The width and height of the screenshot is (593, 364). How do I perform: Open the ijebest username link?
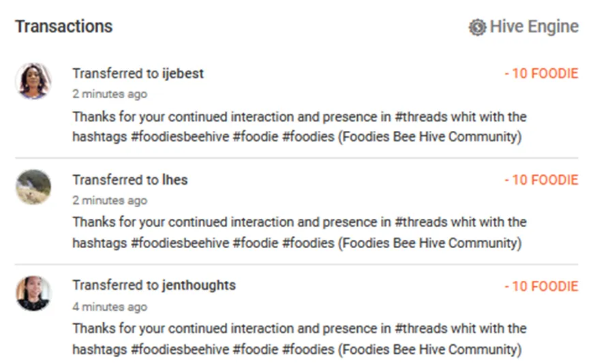point(183,74)
